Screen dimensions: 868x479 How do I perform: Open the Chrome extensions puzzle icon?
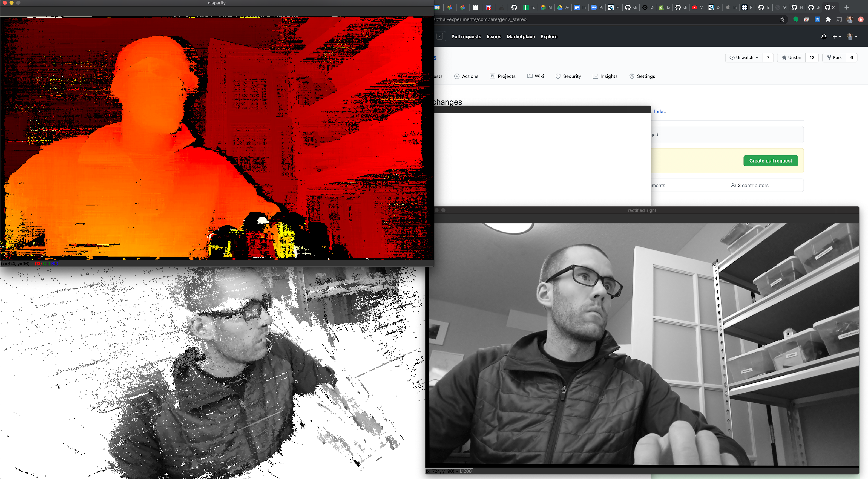(828, 19)
